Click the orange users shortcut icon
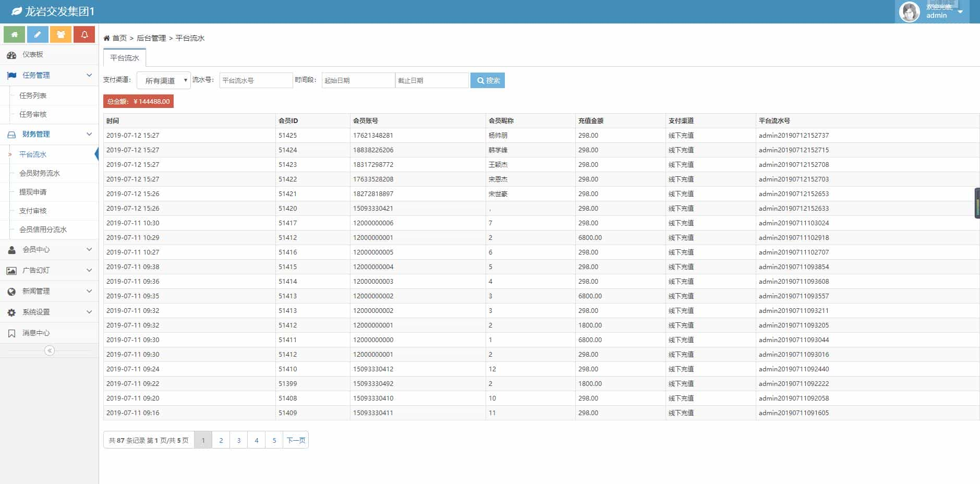 pos(61,34)
